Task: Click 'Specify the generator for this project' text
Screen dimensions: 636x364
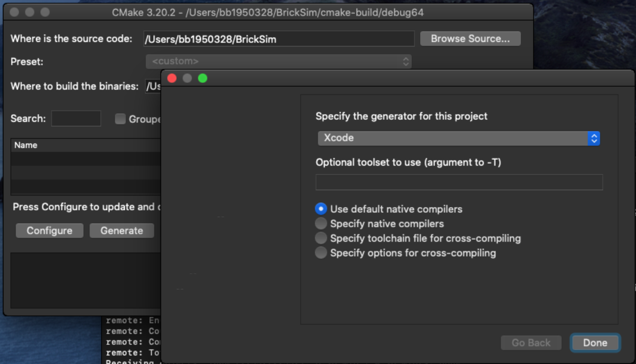Action: click(401, 116)
